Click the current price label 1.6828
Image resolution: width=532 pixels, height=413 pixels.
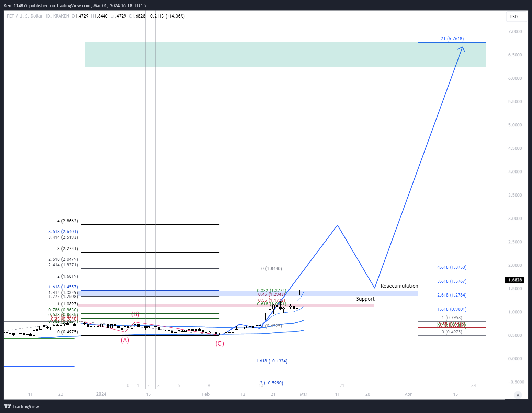click(x=515, y=280)
